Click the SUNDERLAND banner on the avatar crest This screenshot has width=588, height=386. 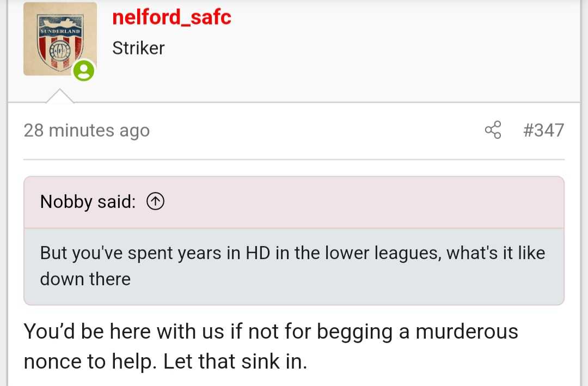[x=60, y=31]
